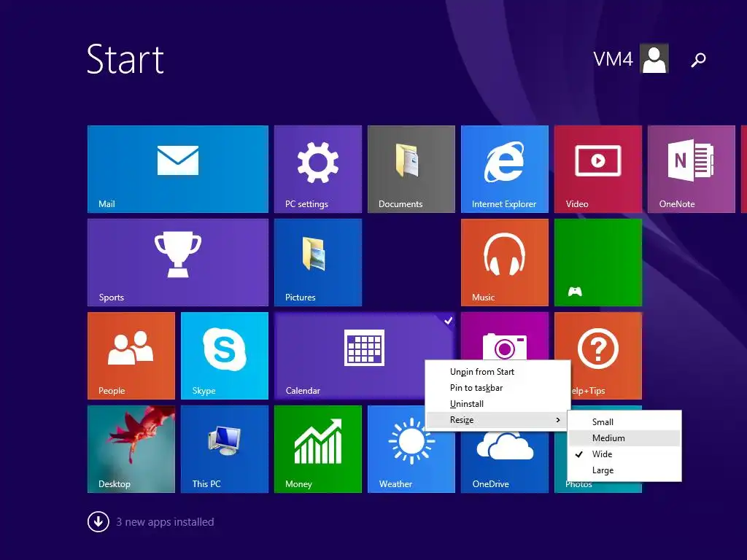Open the green Games controller tile
The width and height of the screenshot is (747, 560).
598,262
